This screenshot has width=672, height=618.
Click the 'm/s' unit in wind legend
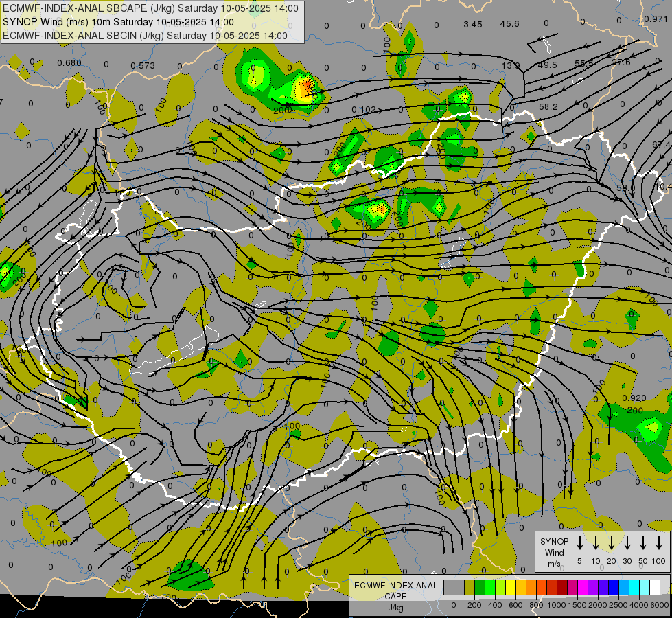(x=554, y=564)
